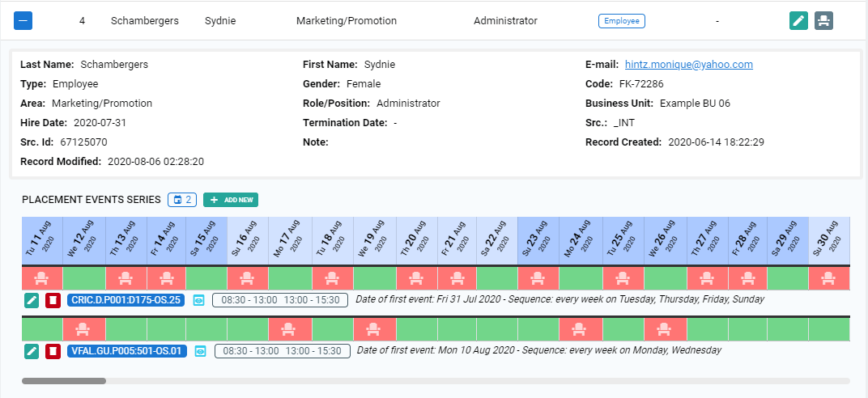Image resolution: width=868 pixels, height=398 pixels.
Task: Click the placement series count badge 2
Action: point(183,200)
